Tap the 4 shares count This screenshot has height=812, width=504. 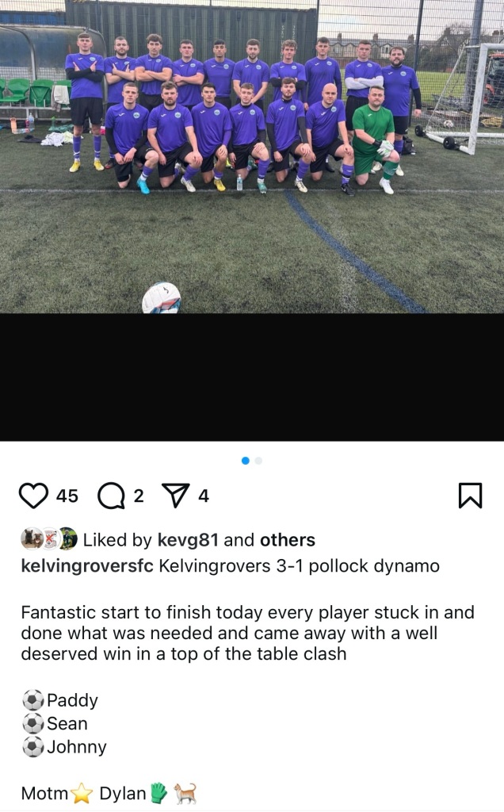click(x=204, y=496)
